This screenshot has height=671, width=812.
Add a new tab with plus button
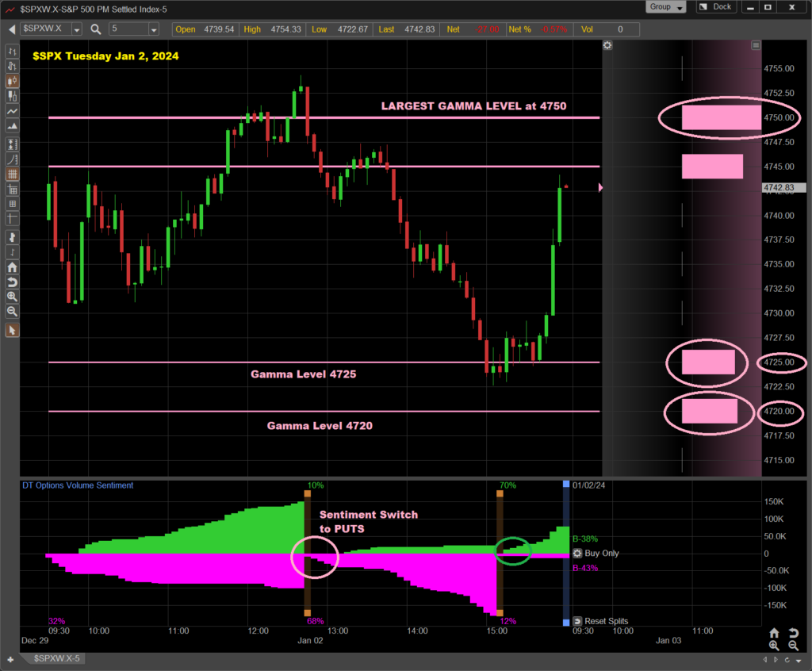click(10, 659)
